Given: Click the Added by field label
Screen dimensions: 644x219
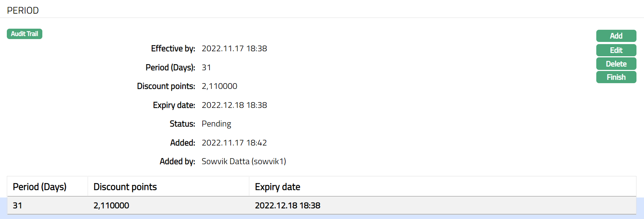Looking at the screenshot, I should point(177,161).
